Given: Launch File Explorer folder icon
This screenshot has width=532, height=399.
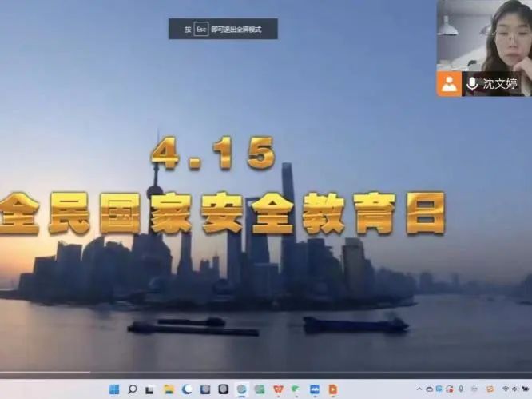Looking at the screenshot, I should (x=169, y=389).
